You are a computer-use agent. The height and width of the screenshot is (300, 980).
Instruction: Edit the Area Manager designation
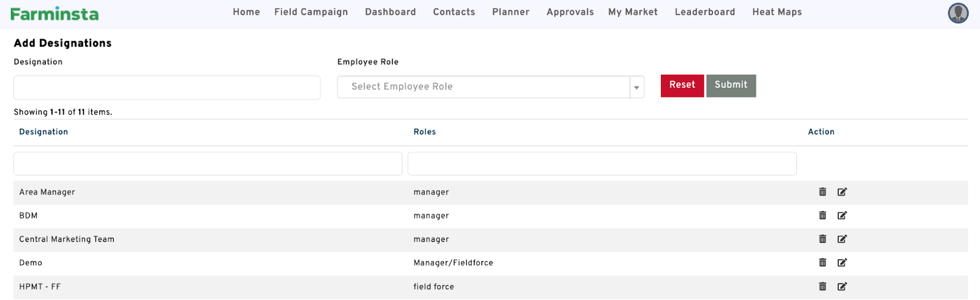(x=842, y=192)
